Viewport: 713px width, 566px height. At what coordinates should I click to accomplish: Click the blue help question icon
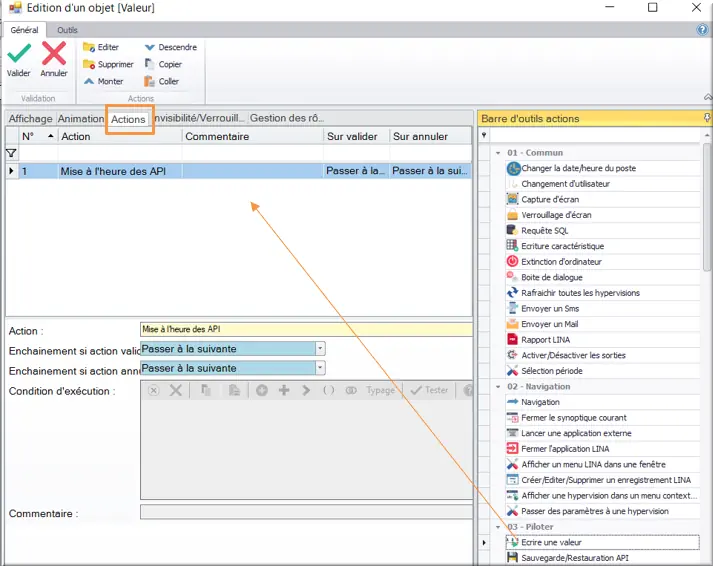[702, 30]
